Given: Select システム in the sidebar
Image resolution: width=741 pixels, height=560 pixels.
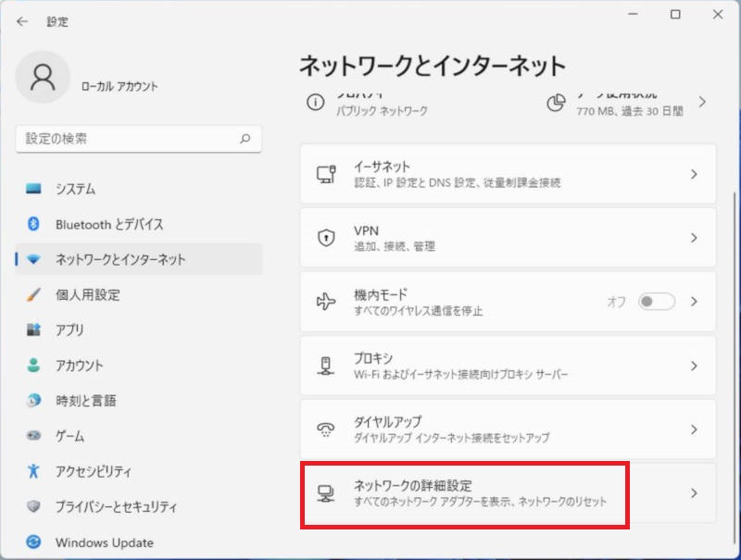Looking at the screenshot, I should coord(139,189).
